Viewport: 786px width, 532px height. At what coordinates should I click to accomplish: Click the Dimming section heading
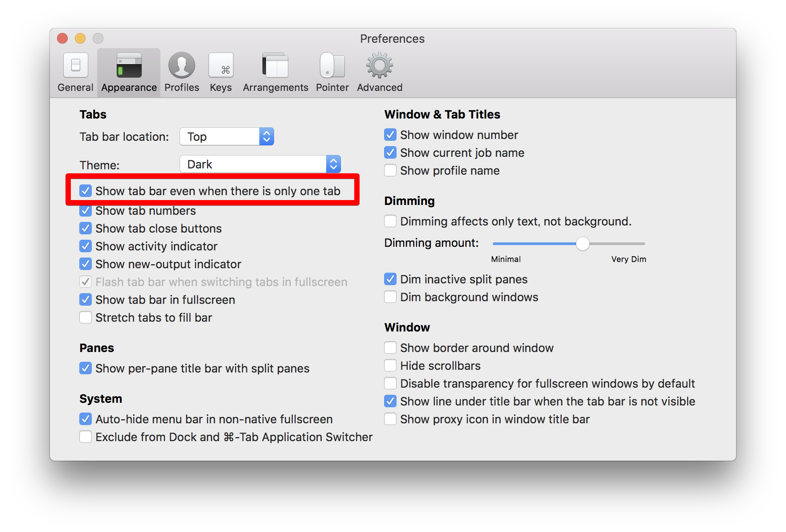pos(409,201)
